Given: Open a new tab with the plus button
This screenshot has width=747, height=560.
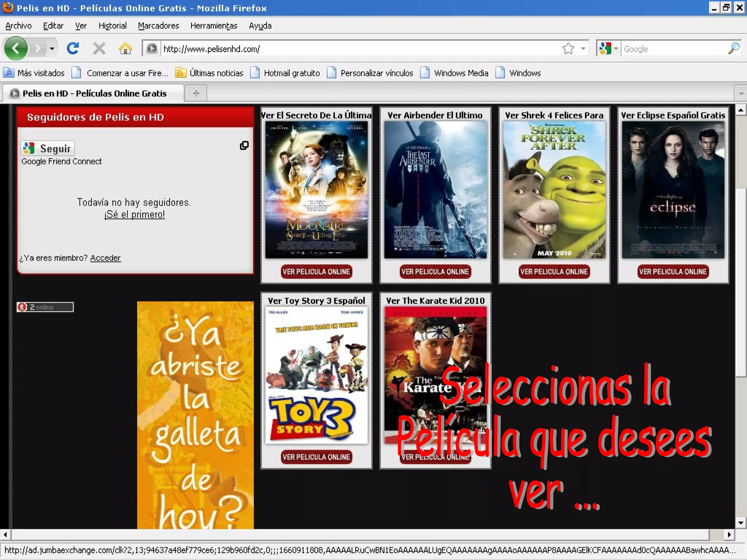Looking at the screenshot, I should [196, 93].
